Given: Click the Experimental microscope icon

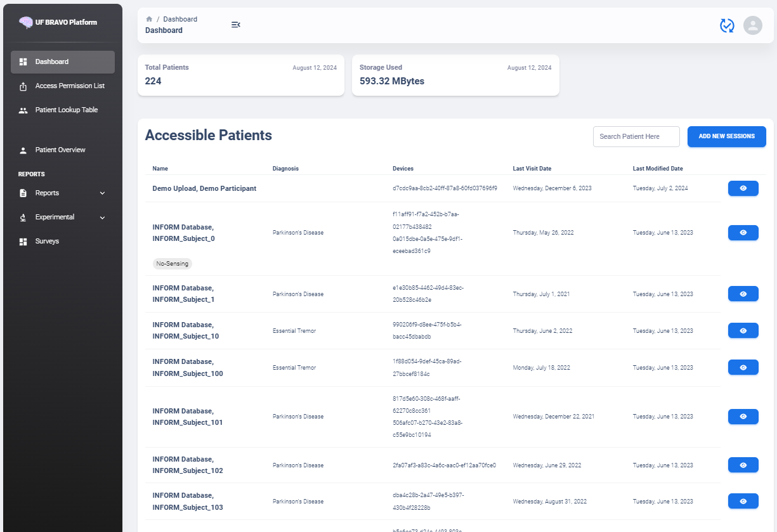Looking at the screenshot, I should point(23,217).
